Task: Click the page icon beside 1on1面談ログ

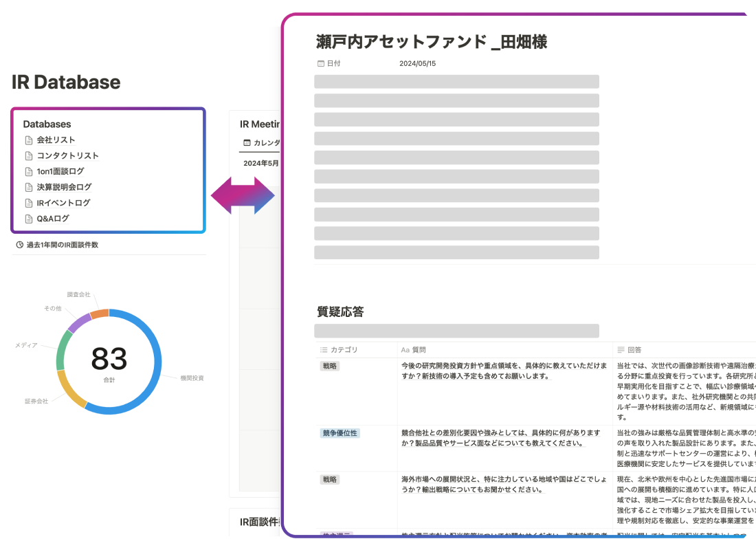Action: 29,172
